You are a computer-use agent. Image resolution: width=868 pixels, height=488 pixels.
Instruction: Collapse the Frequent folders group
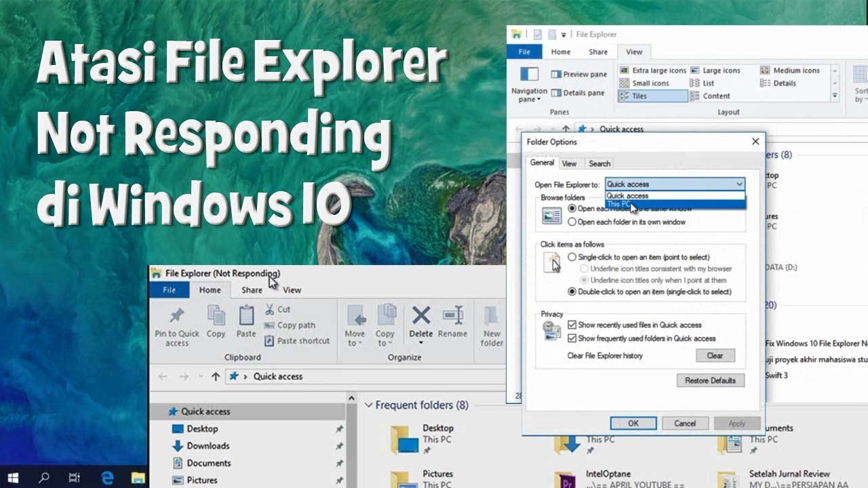[369, 405]
